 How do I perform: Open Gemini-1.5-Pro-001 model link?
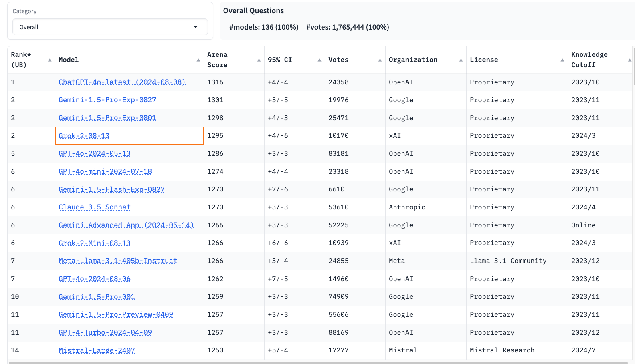97,297
